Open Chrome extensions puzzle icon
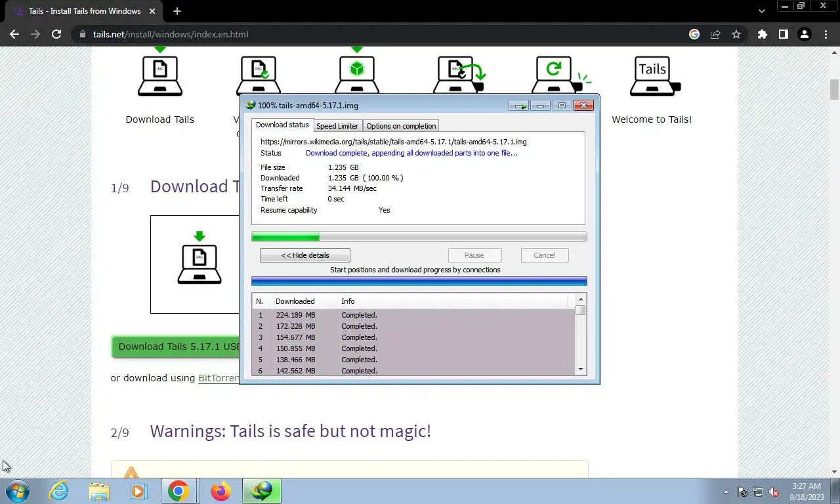Screen dimensions: 840x504 (762, 34)
